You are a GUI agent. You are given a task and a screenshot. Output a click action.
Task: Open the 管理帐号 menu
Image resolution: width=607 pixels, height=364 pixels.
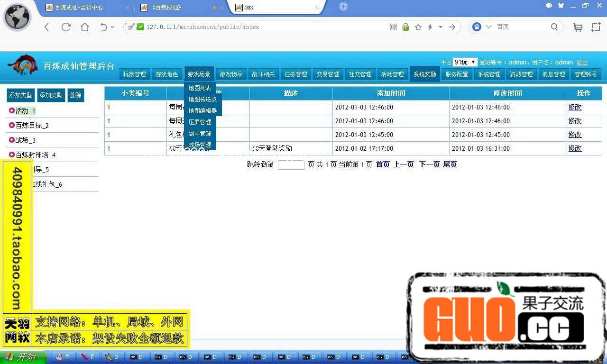[586, 74]
